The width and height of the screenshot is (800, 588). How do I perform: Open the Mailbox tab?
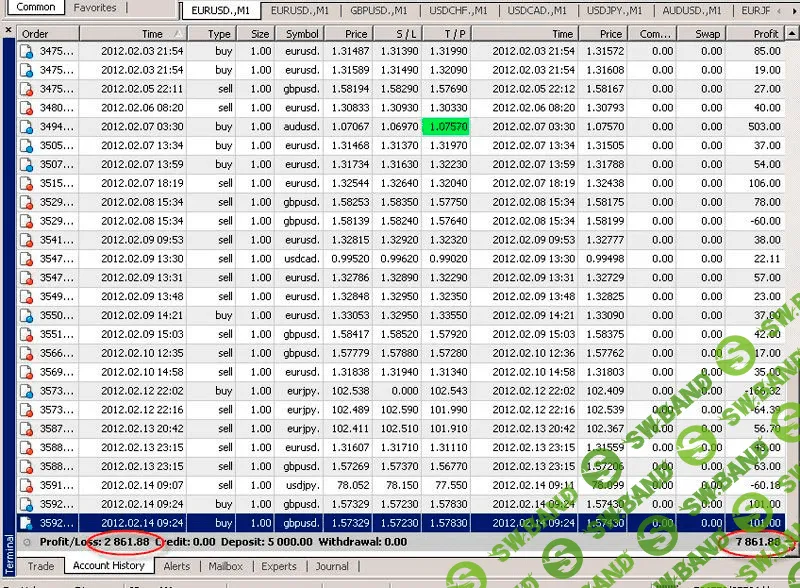tap(225, 566)
